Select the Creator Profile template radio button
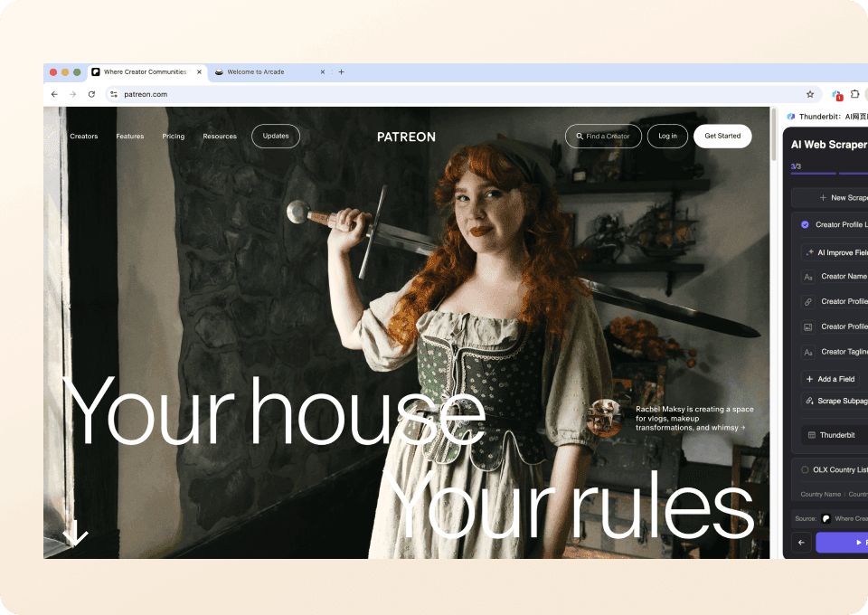 [x=805, y=224]
